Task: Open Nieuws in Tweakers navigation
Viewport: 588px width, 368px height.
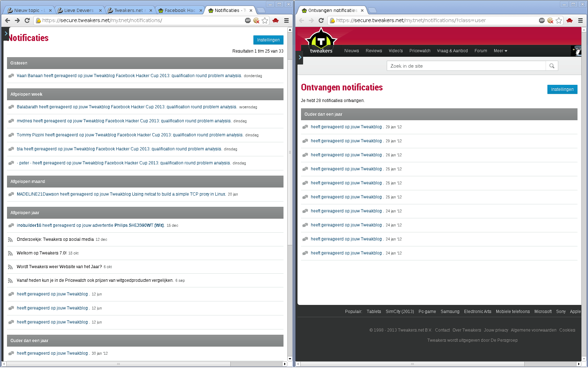Action: point(351,51)
